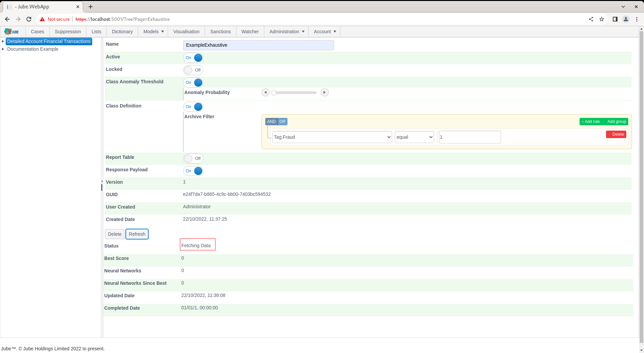Click the browser address bar URL

(123, 19)
